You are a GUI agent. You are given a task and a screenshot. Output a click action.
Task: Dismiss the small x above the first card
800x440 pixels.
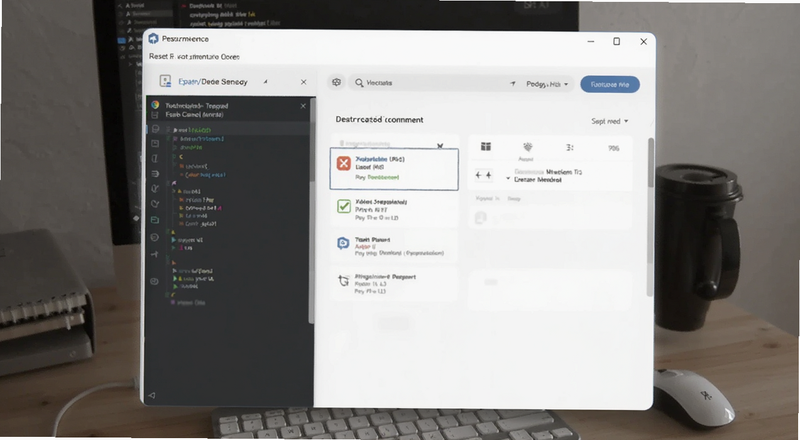(x=440, y=146)
